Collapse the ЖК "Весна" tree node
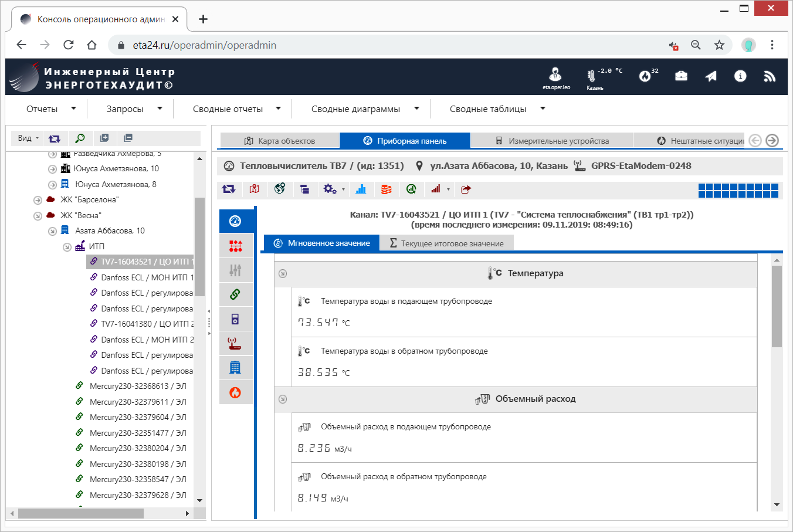Viewport: 793px width, 532px height. (38, 216)
